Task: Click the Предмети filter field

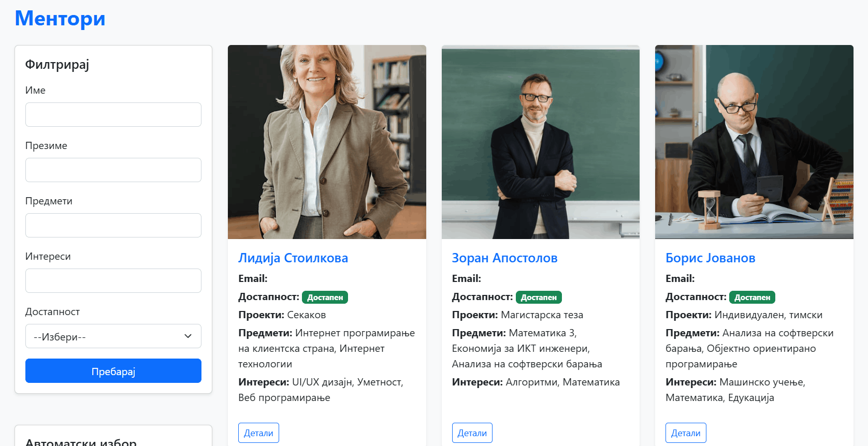Action: [x=113, y=225]
